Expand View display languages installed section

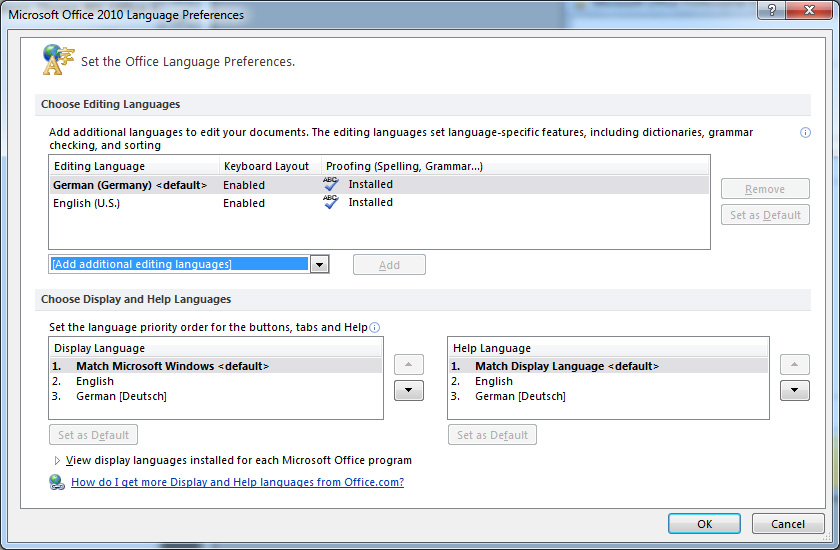point(57,461)
